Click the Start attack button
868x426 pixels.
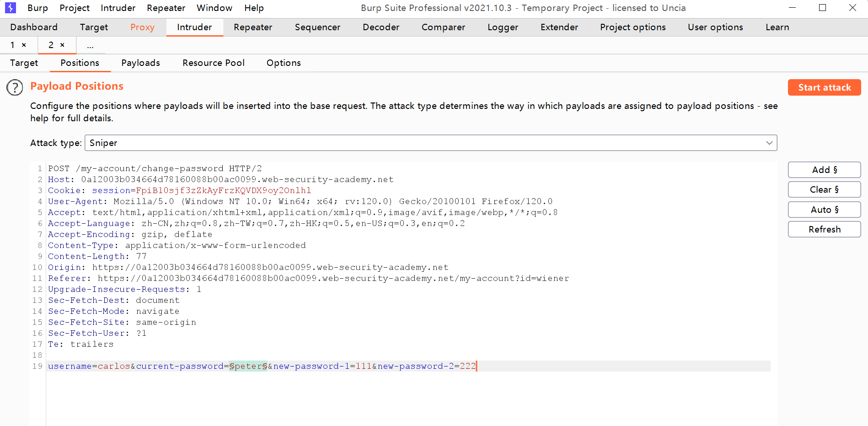point(824,87)
